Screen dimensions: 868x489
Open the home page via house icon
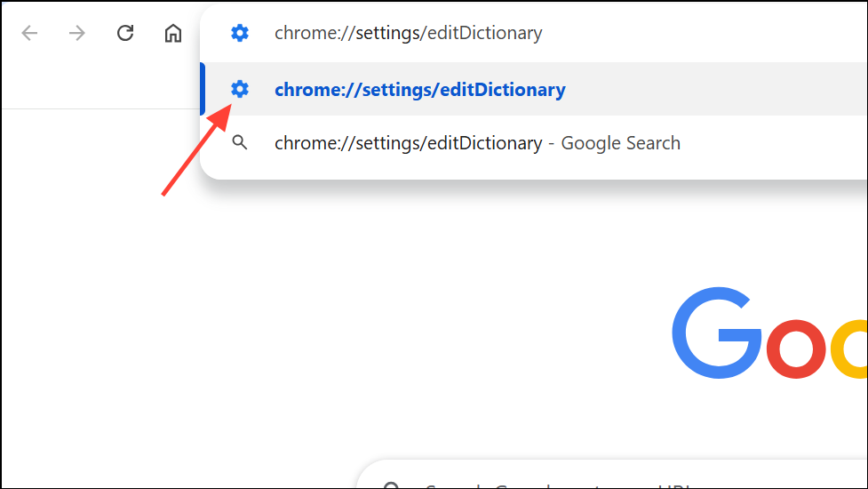point(173,33)
